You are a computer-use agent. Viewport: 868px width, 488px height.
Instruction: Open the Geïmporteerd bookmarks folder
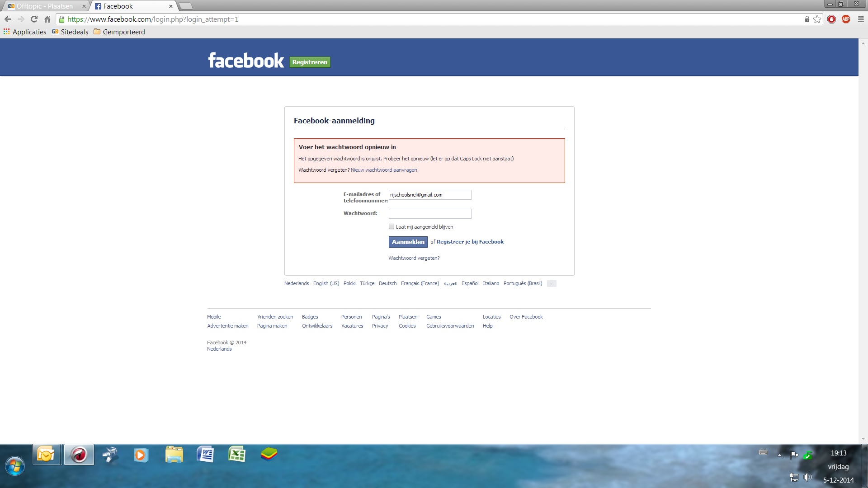click(x=119, y=32)
